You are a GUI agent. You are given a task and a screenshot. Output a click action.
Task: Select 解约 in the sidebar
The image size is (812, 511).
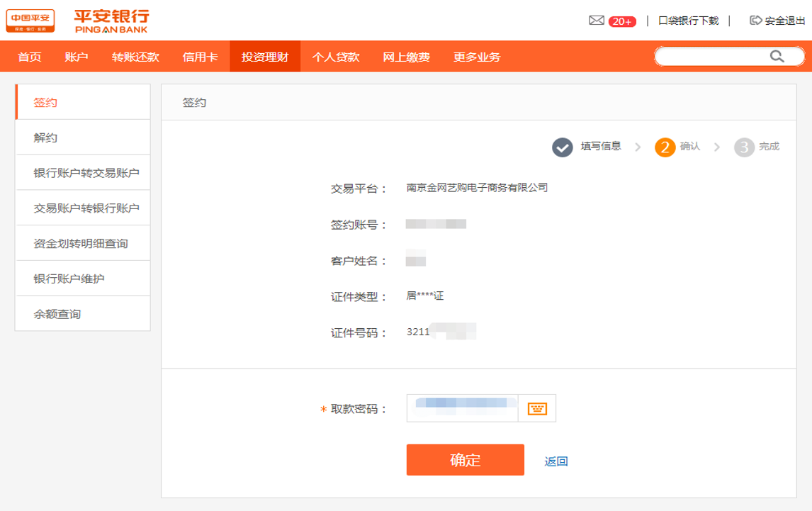[x=84, y=137]
